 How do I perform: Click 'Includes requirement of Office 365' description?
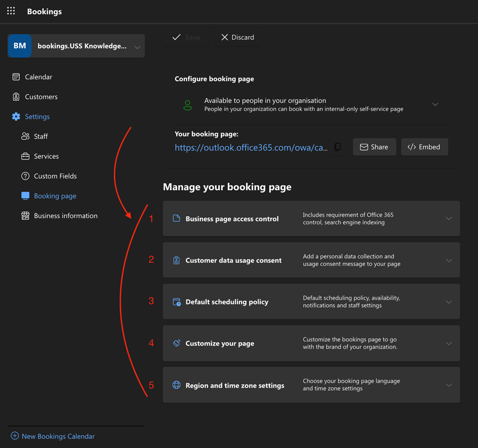[x=348, y=218]
